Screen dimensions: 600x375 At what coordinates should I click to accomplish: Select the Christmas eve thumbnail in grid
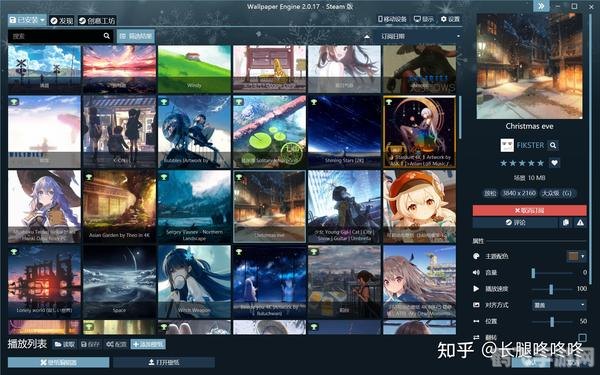click(x=269, y=207)
